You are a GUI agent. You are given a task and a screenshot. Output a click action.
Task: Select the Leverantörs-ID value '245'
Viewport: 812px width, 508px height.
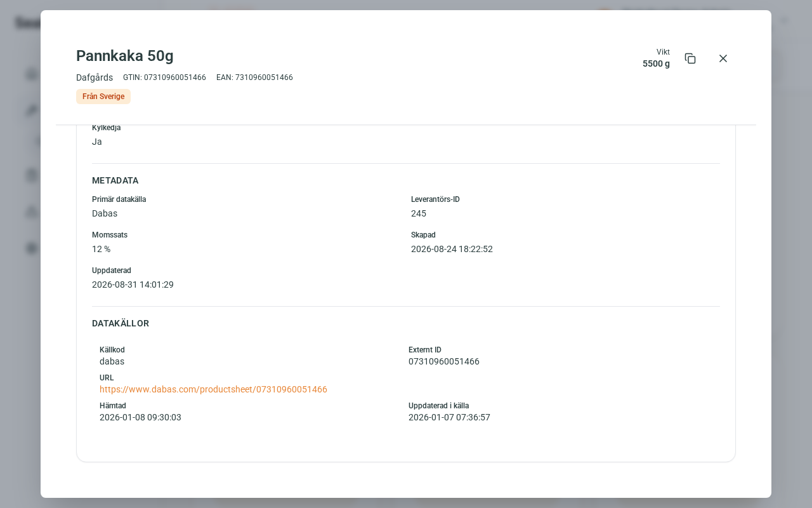(x=419, y=213)
